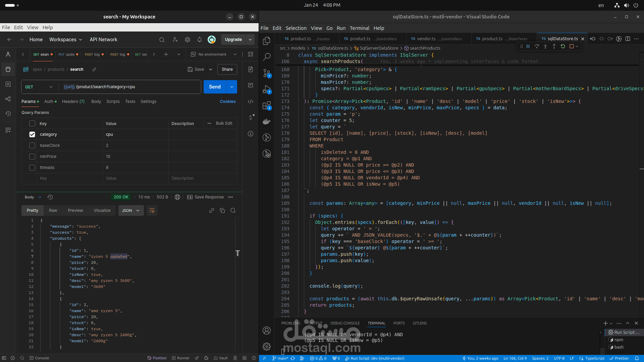Open the Terminal menu in VS Code

pos(359,28)
